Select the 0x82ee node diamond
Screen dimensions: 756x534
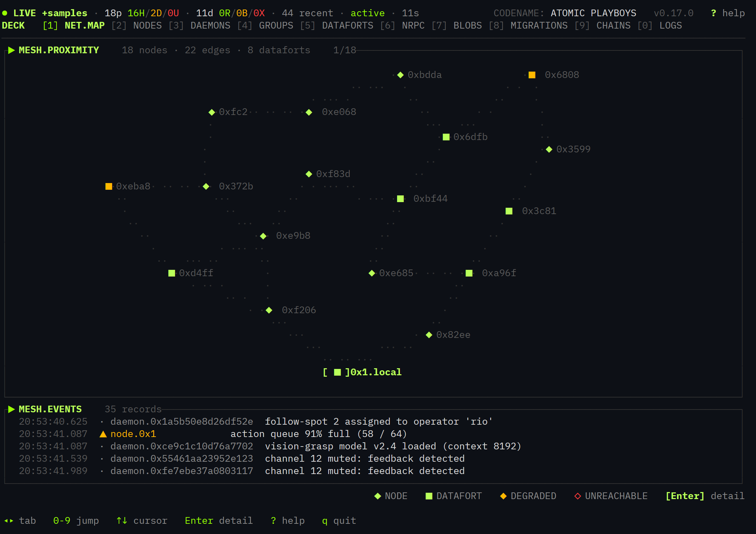(429, 335)
